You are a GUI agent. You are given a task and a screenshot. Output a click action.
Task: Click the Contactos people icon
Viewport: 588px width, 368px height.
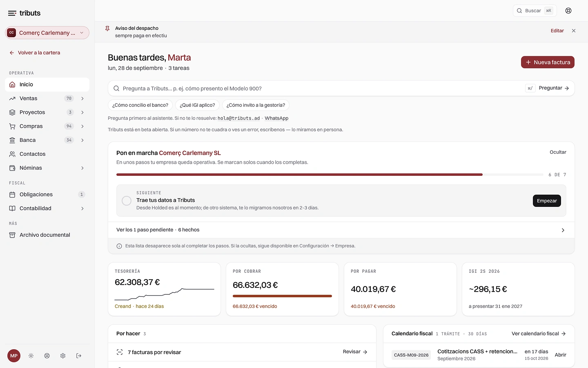coord(12,154)
